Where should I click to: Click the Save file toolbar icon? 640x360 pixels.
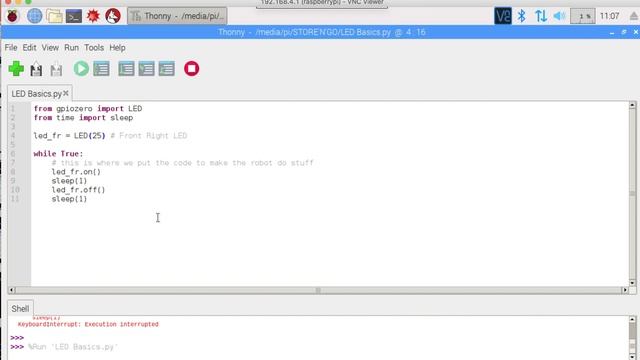tap(56, 69)
